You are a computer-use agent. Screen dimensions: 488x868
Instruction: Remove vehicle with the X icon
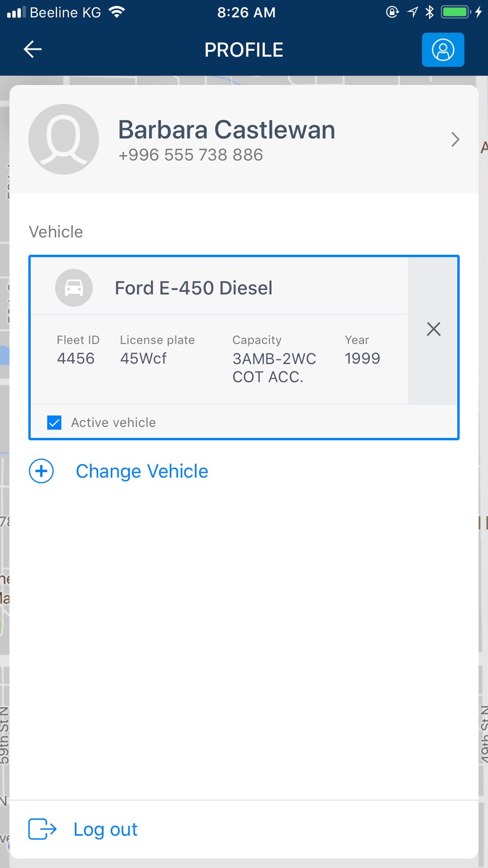433,329
